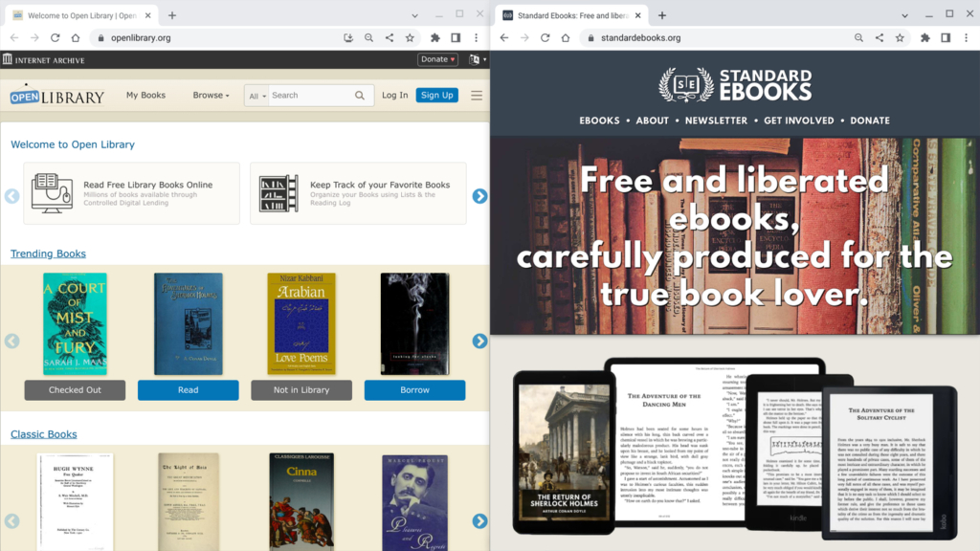980x551 pixels.
Task: Open the side panel icon in the right browser
Action: (945, 39)
